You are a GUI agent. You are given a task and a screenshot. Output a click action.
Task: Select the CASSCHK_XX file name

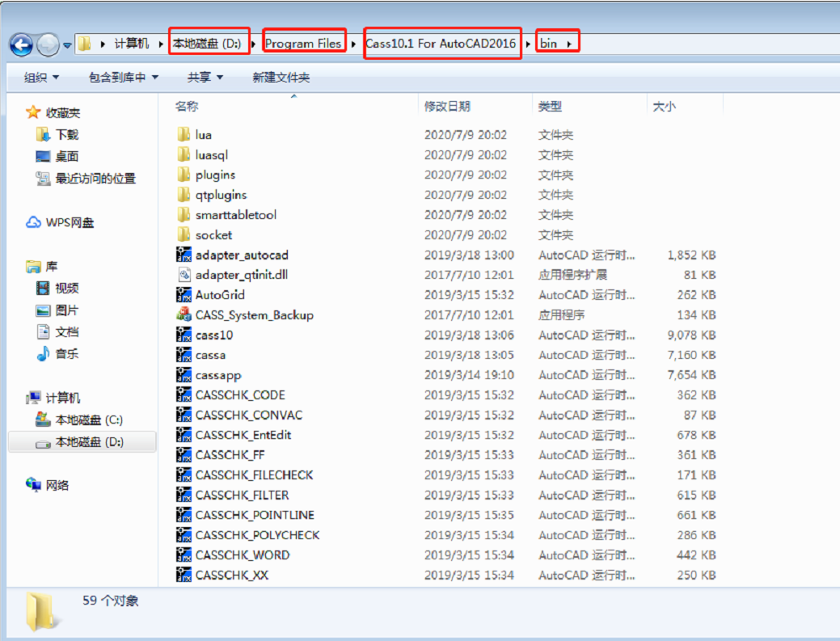[232, 576]
